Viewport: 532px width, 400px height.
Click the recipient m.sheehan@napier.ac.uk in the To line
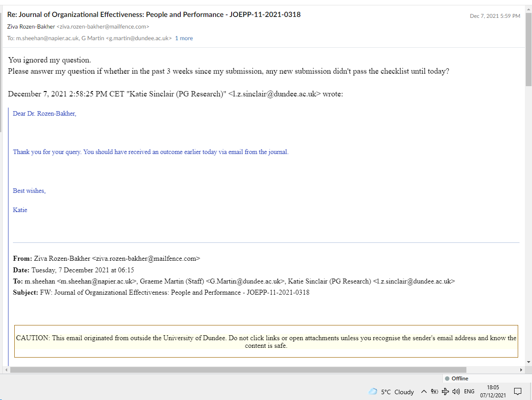point(47,38)
